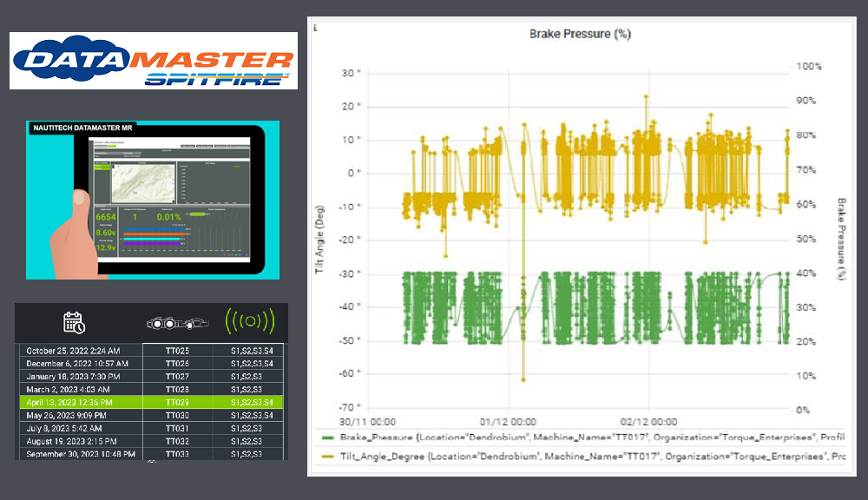Select the April 13, 2023 highlighted record

pos(82,402)
